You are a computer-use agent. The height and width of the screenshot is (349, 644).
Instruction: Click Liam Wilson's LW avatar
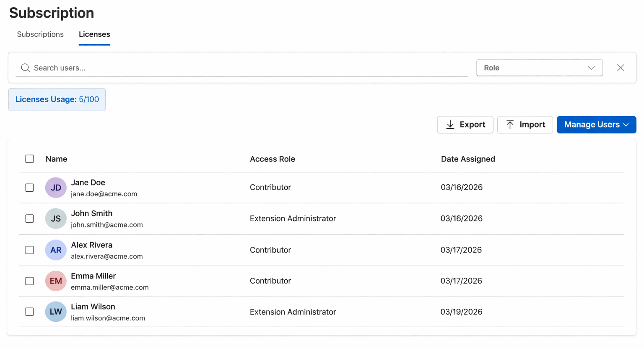point(56,312)
